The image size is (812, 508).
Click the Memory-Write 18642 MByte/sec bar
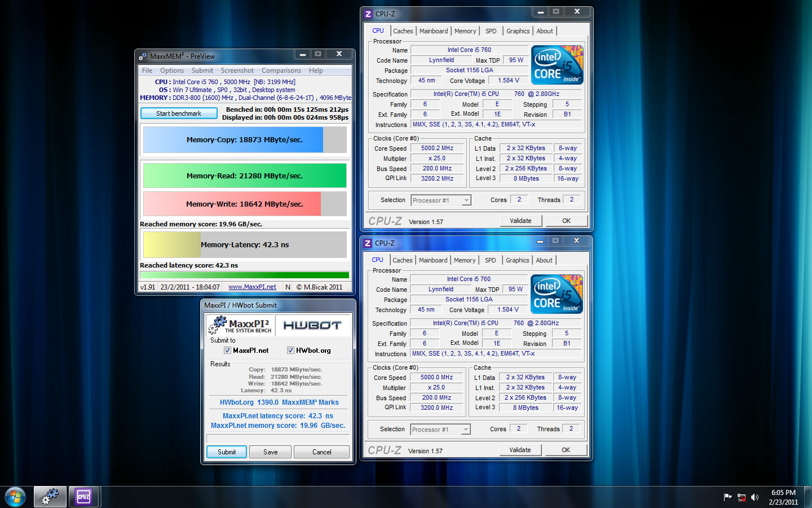tap(245, 204)
